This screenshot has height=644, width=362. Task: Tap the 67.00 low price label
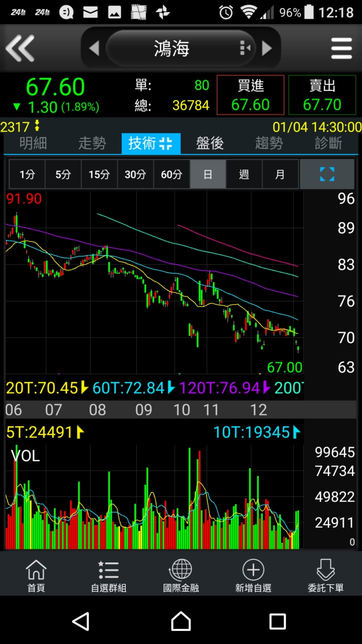coord(285,367)
